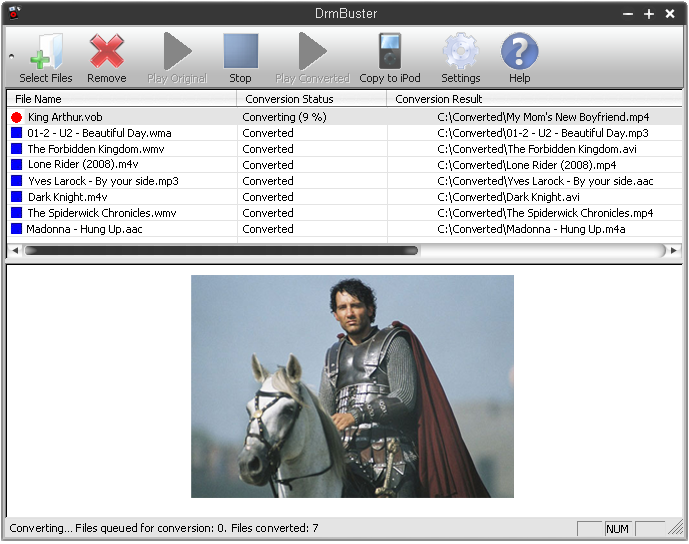Click blue square icon beside The Spiderwick Chronicles.wmv
Viewport: 689px width, 544px height.
17,213
